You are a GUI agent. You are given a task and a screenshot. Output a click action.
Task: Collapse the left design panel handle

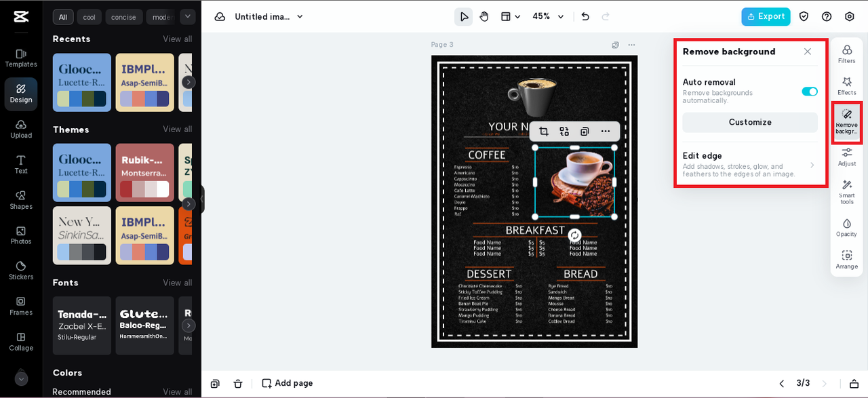(x=202, y=199)
